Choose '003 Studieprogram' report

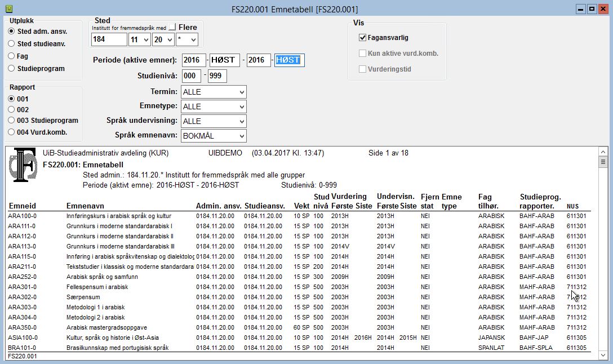point(11,121)
